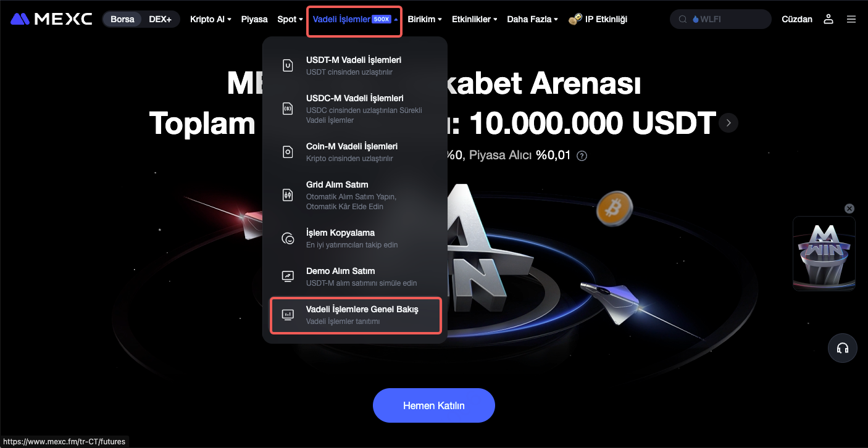
Task: Open the hamburger menu icon
Action: [851, 19]
